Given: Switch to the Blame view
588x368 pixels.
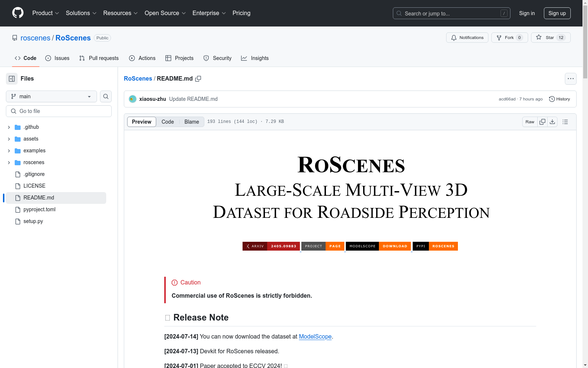Looking at the screenshot, I should coord(191,121).
